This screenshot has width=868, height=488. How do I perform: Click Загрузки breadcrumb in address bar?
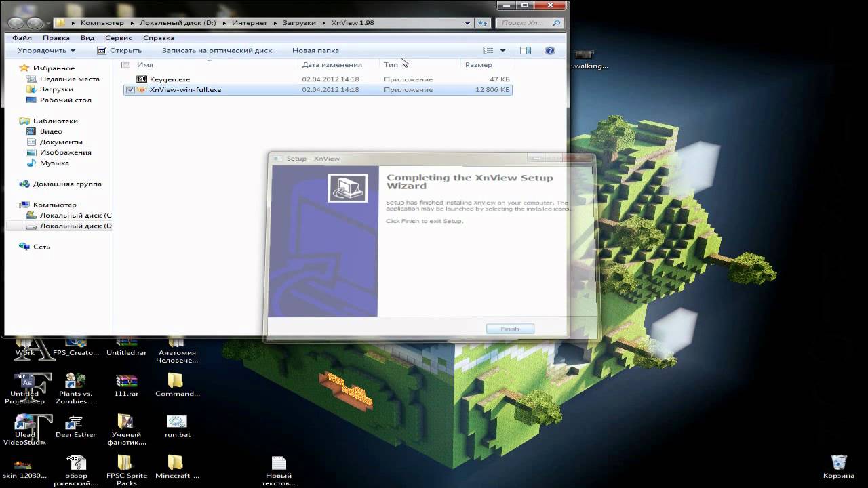[299, 23]
